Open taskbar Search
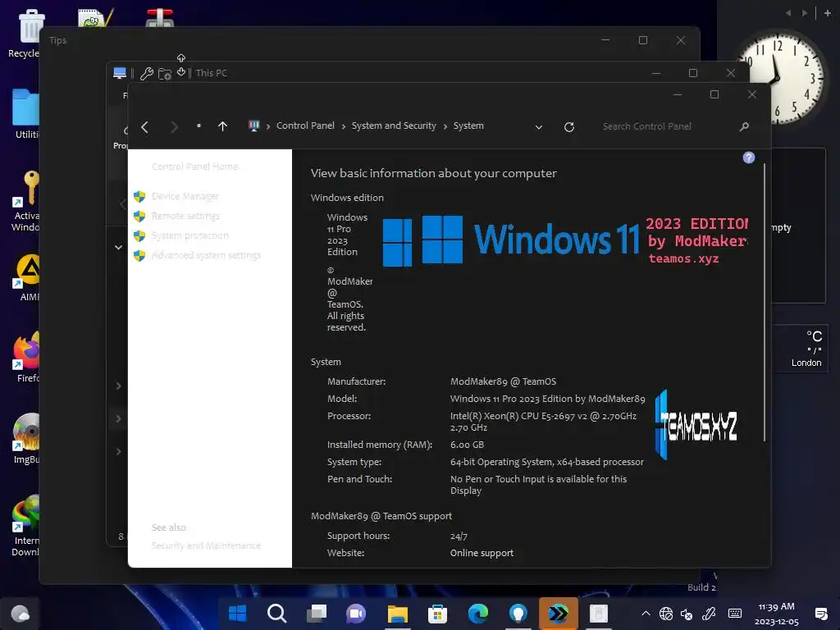 click(277, 614)
